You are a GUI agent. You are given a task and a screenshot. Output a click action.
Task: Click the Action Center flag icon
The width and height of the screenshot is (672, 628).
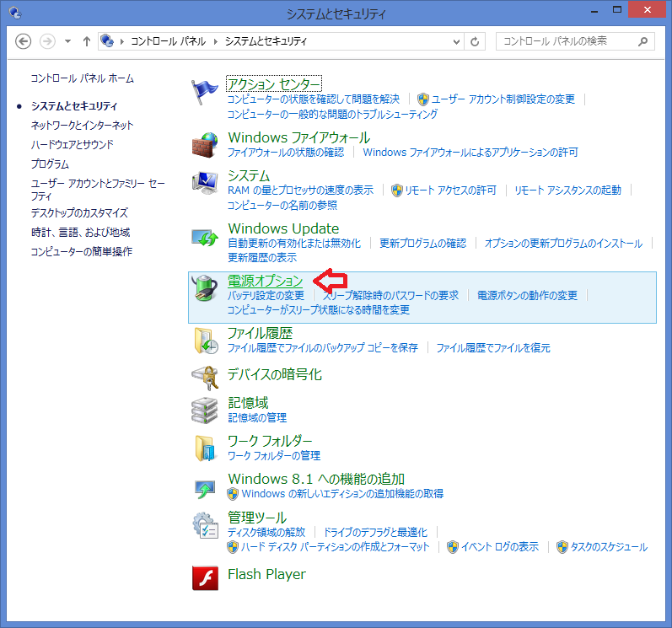pos(205,91)
